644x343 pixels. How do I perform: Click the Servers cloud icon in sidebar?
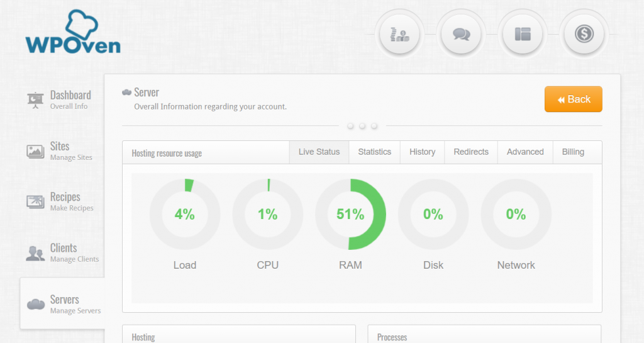[36, 305]
